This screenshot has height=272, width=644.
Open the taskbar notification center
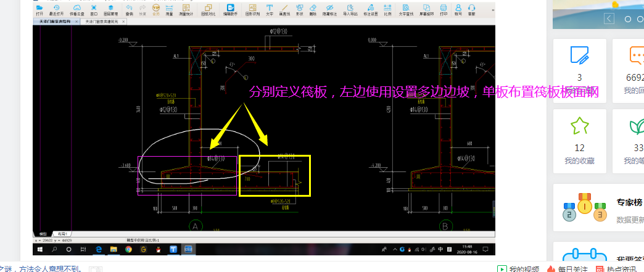click(x=485, y=249)
